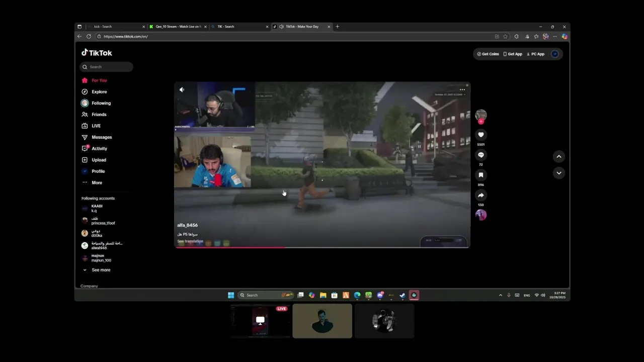Open the Copilot icon in the browser
This screenshot has width=644, height=362.
[x=565, y=37]
